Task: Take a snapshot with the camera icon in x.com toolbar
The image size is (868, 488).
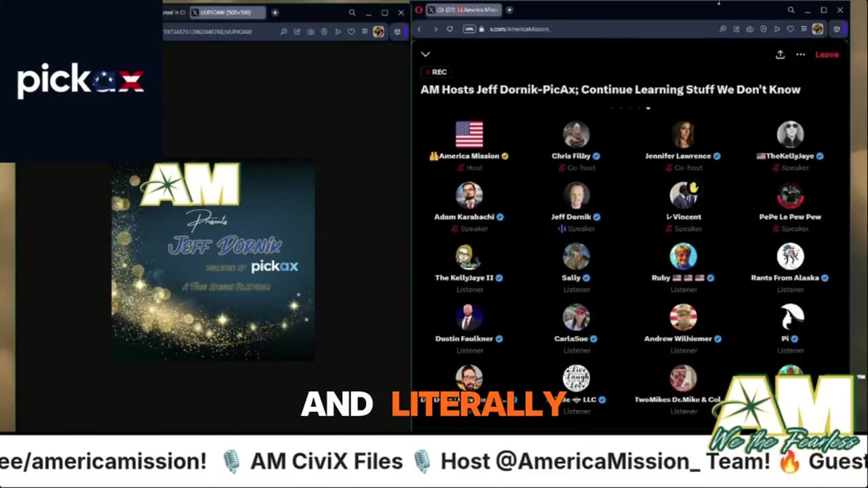Action: point(750,29)
